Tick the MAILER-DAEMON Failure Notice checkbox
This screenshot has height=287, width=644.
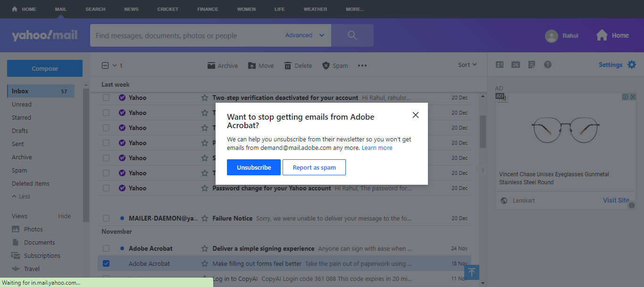pyautogui.click(x=106, y=218)
